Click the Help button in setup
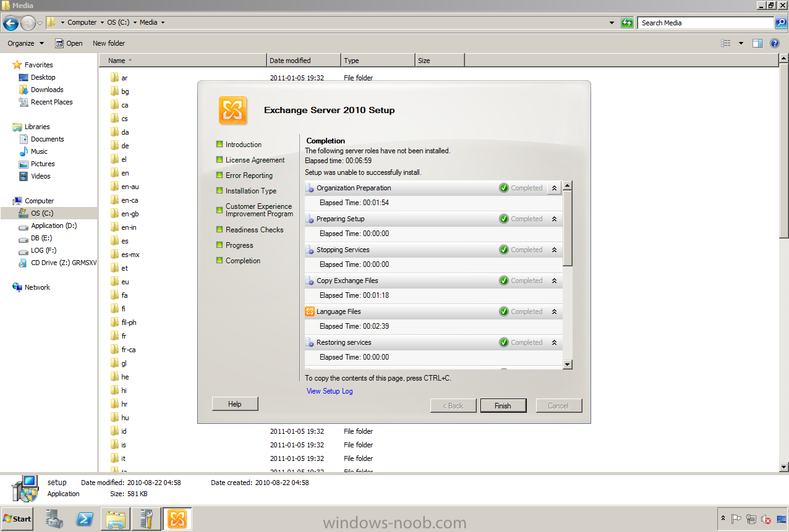789x532 pixels. 235,404
